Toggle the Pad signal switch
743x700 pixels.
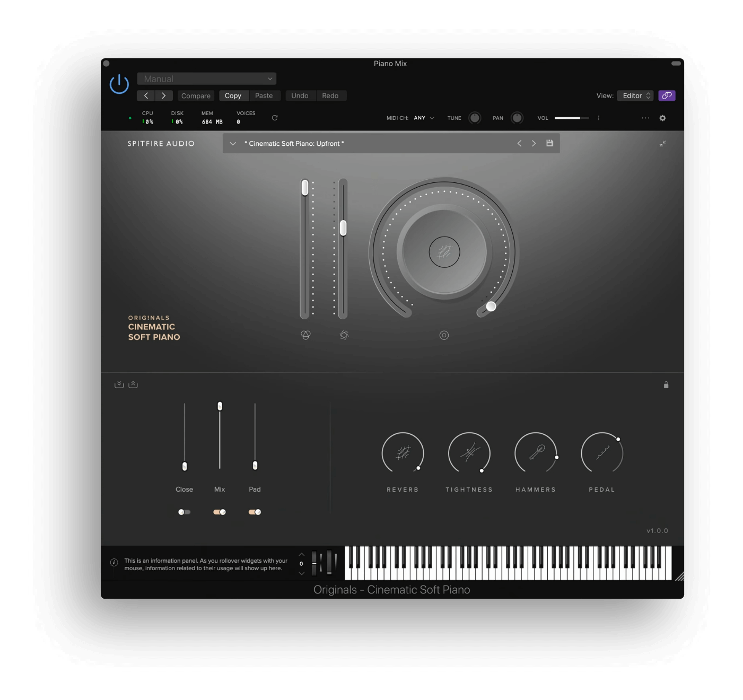click(255, 512)
